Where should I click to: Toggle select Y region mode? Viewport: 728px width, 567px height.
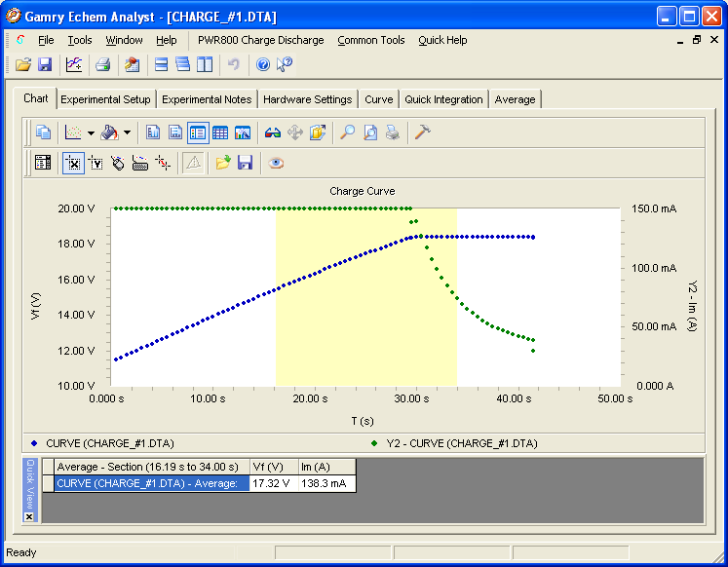[96, 163]
